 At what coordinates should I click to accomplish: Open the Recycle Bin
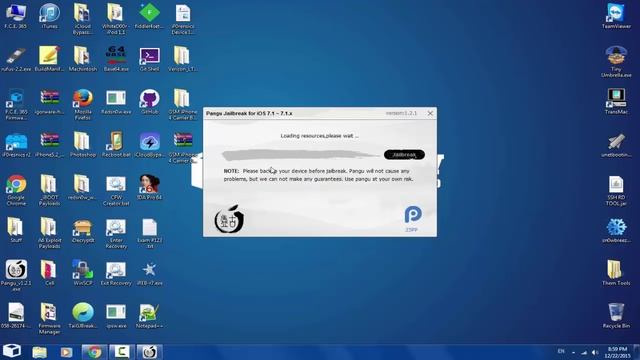coord(616,316)
